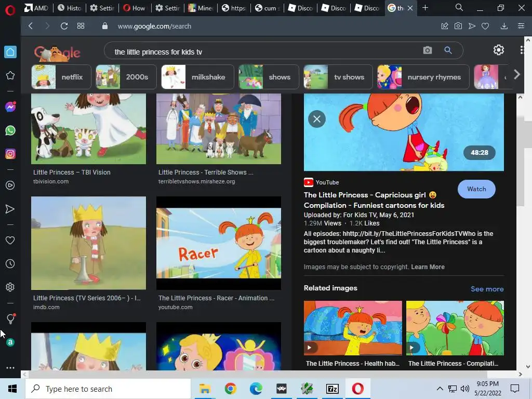The height and width of the screenshot is (399, 532).
Task: Open the IMDb Little Princess image
Action: (x=88, y=243)
